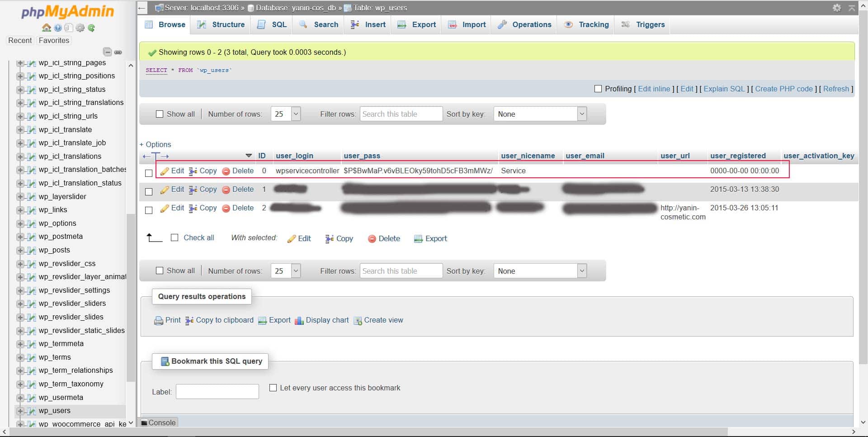Screen dimensions: 868x437
Task: Select checkbox for row ID 2
Action: 149,210
